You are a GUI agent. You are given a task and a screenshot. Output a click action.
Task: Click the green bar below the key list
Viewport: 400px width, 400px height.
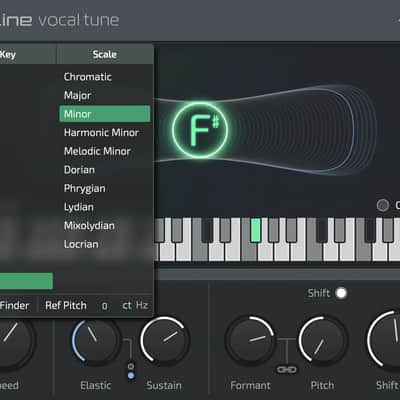(26, 281)
